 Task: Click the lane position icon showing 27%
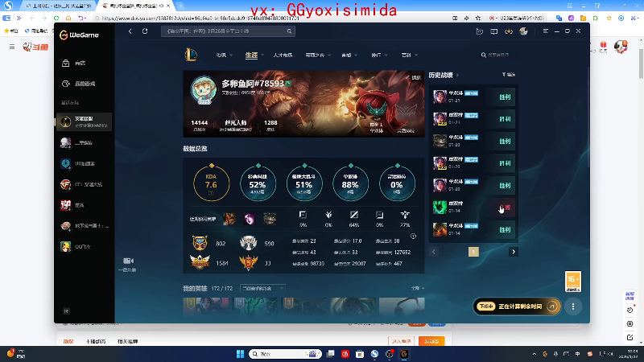pyautogui.click(x=405, y=215)
